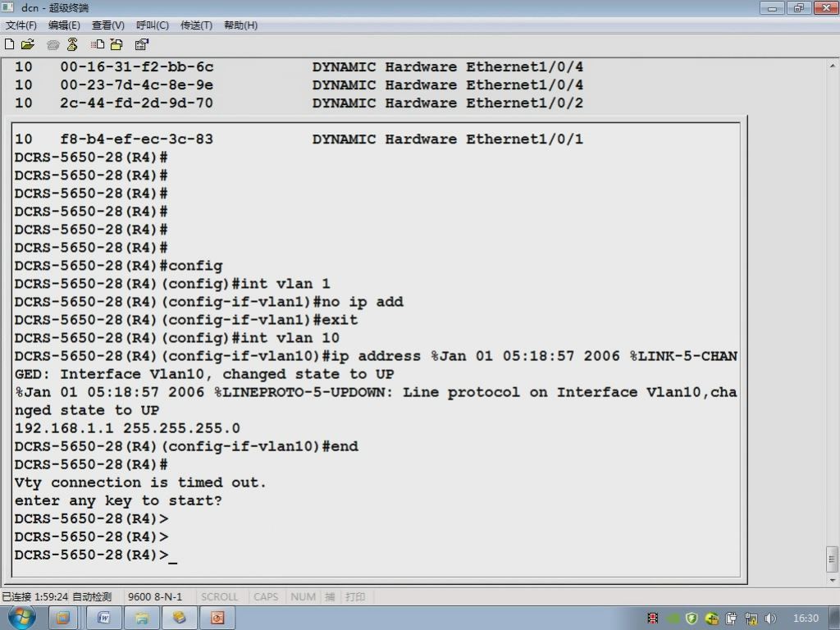Viewport: 840px width, 630px height.
Task: Switch to Word on the taskbar
Action: (x=104, y=619)
